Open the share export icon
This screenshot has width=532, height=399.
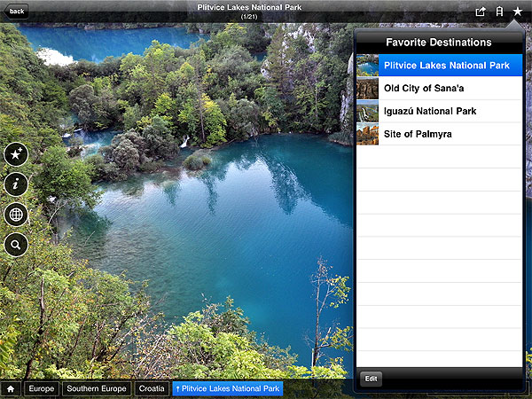point(481,12)
